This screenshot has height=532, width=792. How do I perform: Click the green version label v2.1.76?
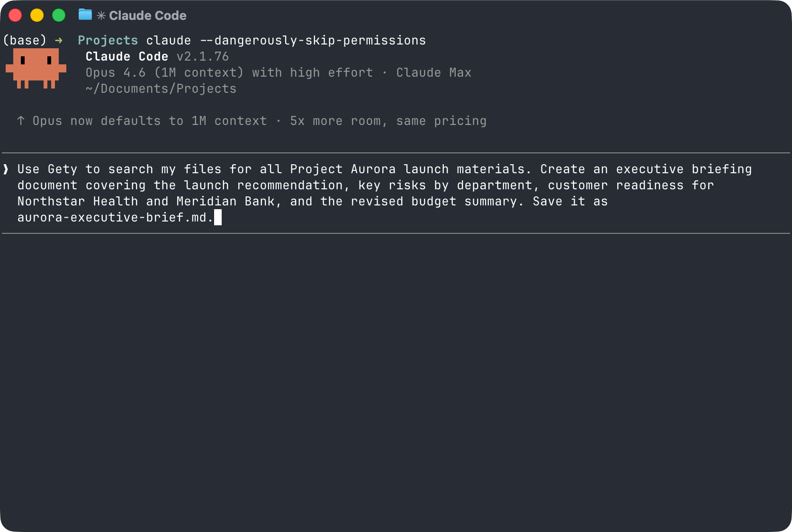202,56
